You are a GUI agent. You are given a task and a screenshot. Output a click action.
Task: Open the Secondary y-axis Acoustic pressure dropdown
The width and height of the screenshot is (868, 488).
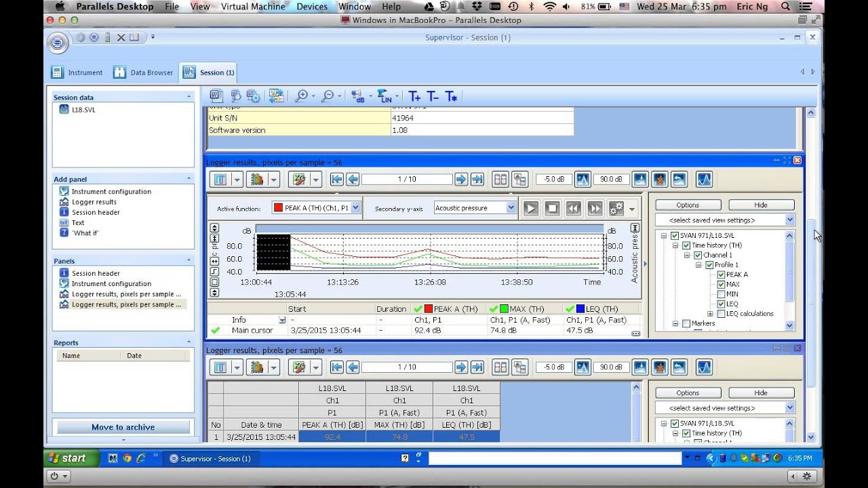(511, 208)
